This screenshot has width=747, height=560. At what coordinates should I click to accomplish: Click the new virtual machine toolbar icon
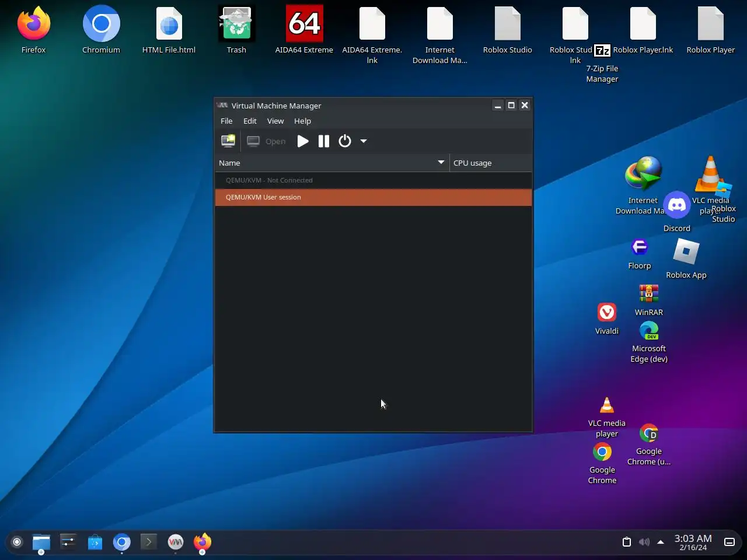[x=228, y=141]
